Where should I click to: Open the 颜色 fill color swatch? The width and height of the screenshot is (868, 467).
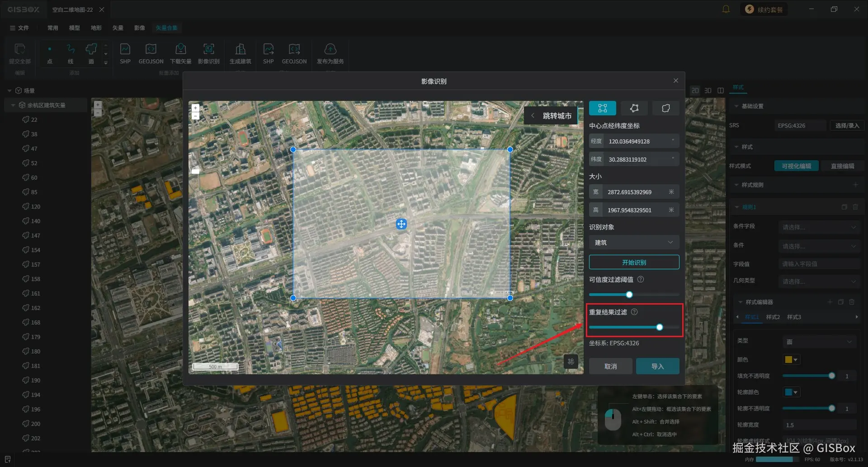click(x=791, y=360)
